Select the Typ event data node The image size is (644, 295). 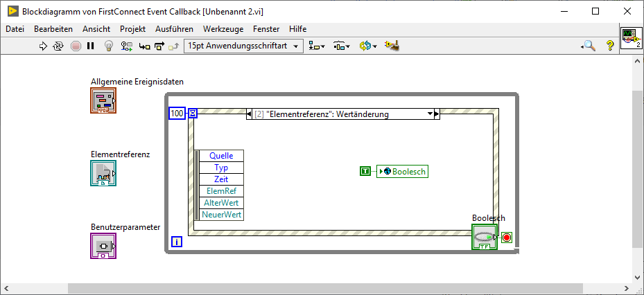(x=221, y=168)
